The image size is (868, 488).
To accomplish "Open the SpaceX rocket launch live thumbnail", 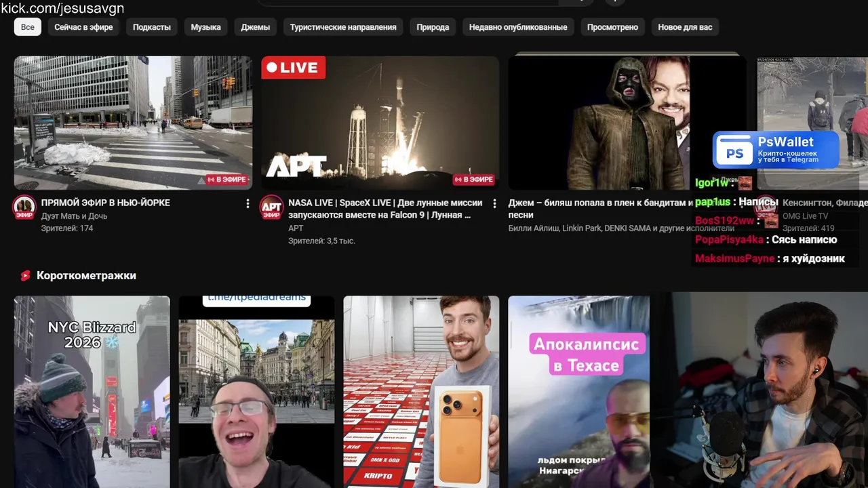I will tap(380, 123).
